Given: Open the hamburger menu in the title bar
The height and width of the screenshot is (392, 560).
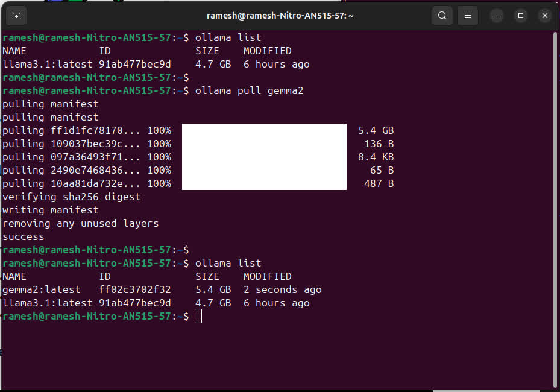Looking at the screenshot, I should [x=468, y=16].
